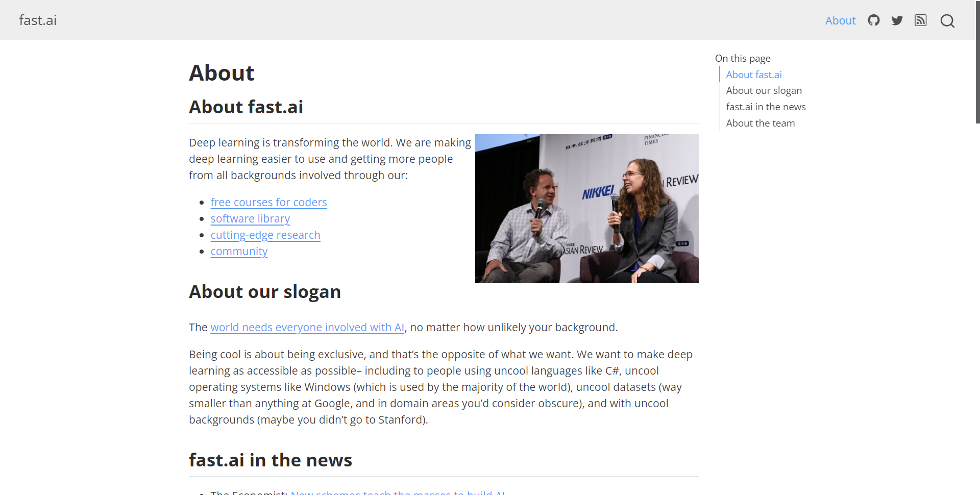Click the Nikkei panel photo

(x=586, y=209)
